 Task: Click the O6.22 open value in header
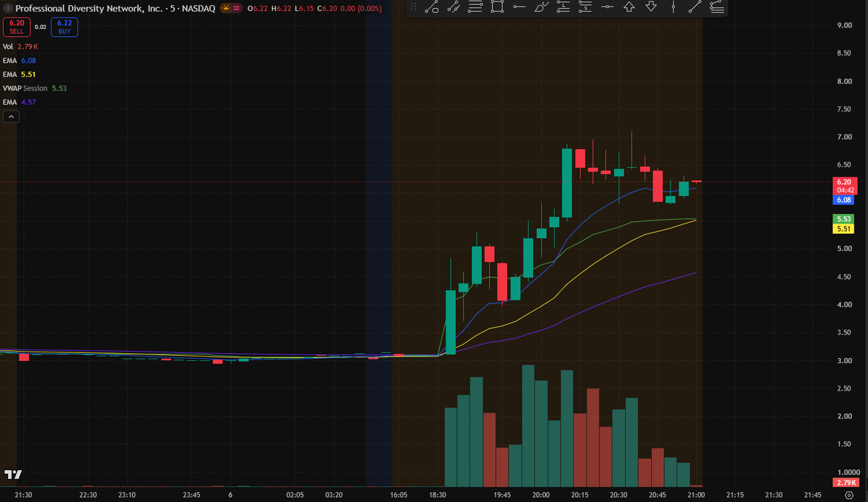(x=258, y=9)
